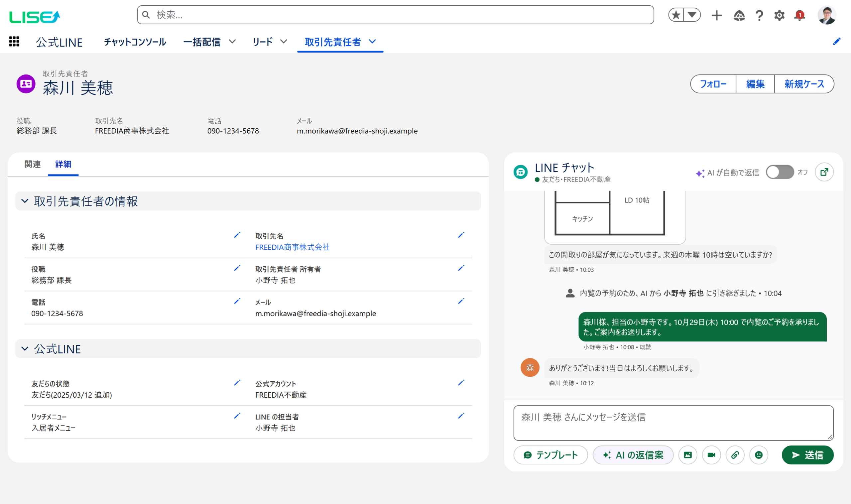Image resolution: width=851 pixels, height=504 pixels.
Task: Open the floor plan image thumbnail
Action: (615, 217)
